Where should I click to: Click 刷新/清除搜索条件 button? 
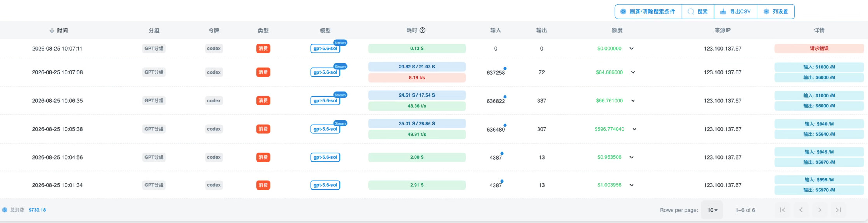point(648,12)
